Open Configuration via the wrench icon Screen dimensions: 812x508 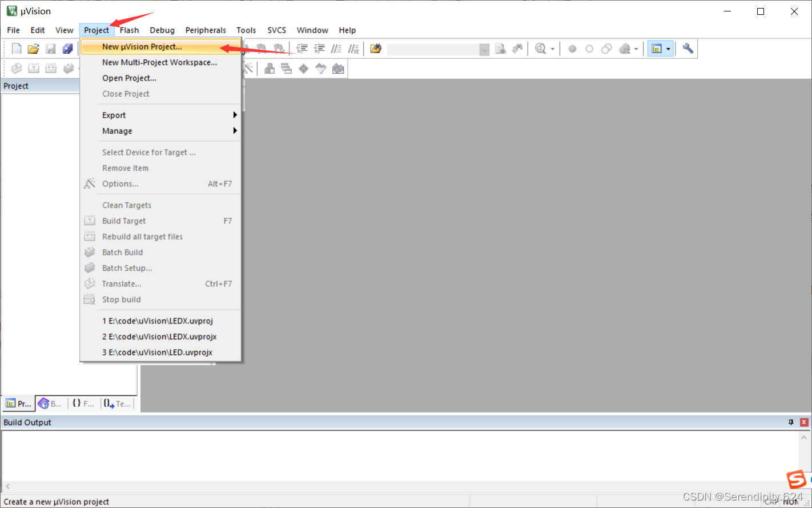tap(688, 49)
